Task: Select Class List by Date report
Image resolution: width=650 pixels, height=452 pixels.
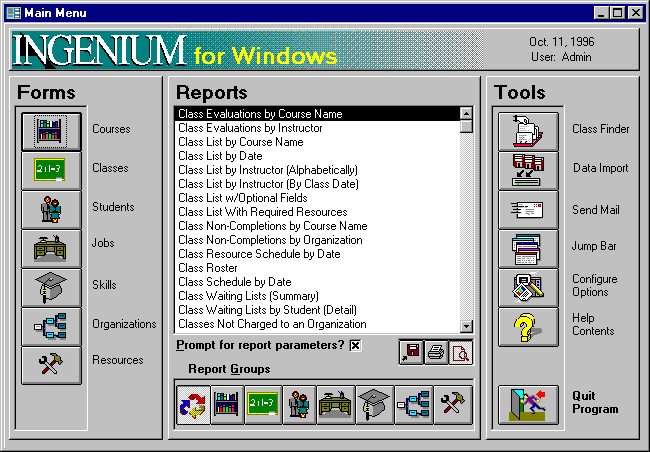Action: 220,156
